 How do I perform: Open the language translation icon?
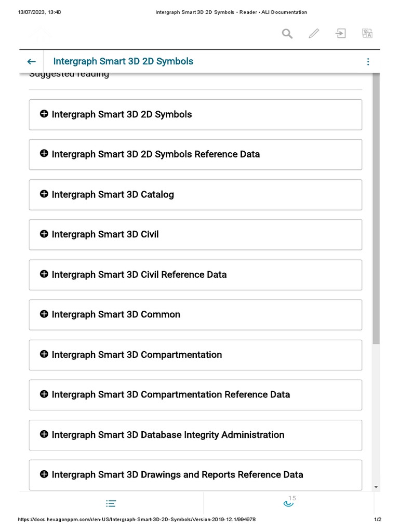click(x=367, y=34)
